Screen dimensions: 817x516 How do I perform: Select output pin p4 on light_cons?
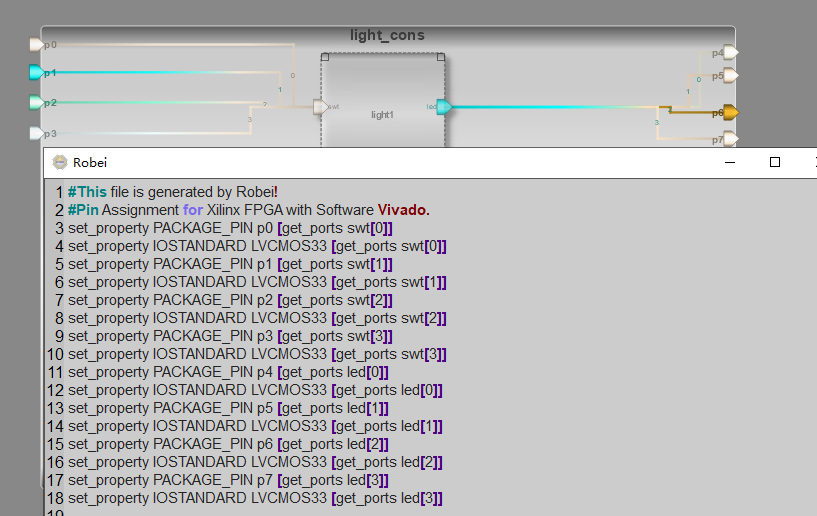click(x=731, y=52)
